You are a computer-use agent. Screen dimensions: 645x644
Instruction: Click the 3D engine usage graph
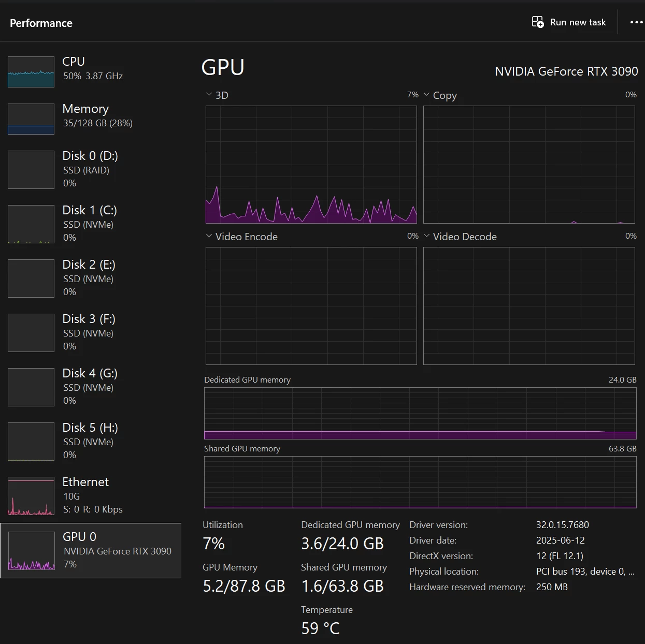pyautogui.click(x=311, y=165)
